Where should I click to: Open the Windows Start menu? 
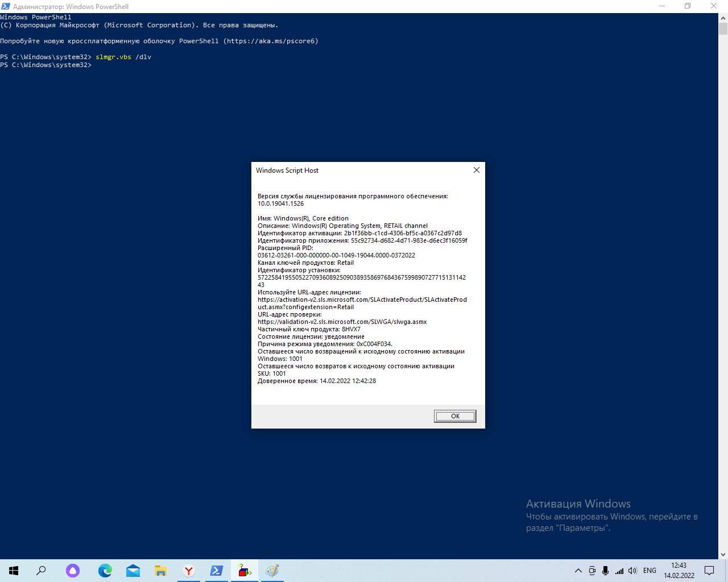14,571
